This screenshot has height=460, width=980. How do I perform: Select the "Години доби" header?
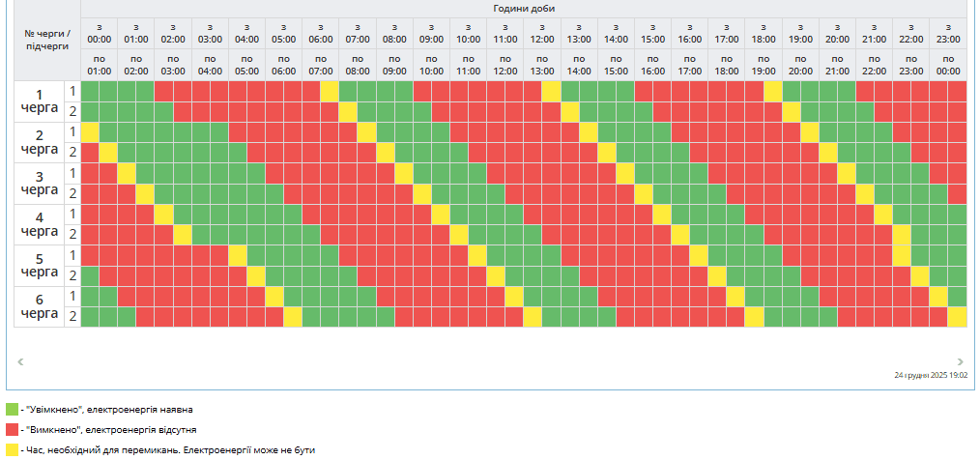click(523, 9)
